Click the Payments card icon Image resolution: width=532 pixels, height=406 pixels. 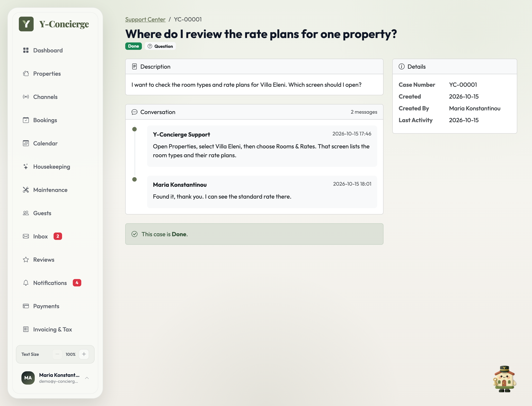[x=26, y=306]
